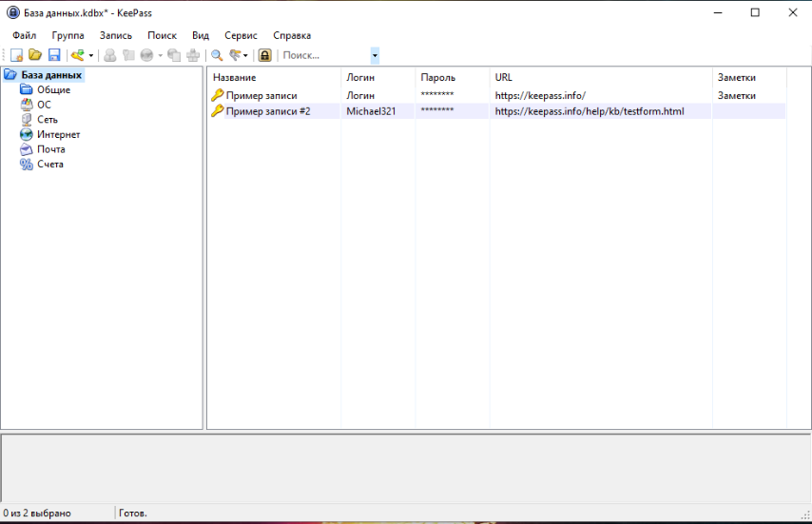
Task: Click the Счета percent icon
Action: point(27,165)
